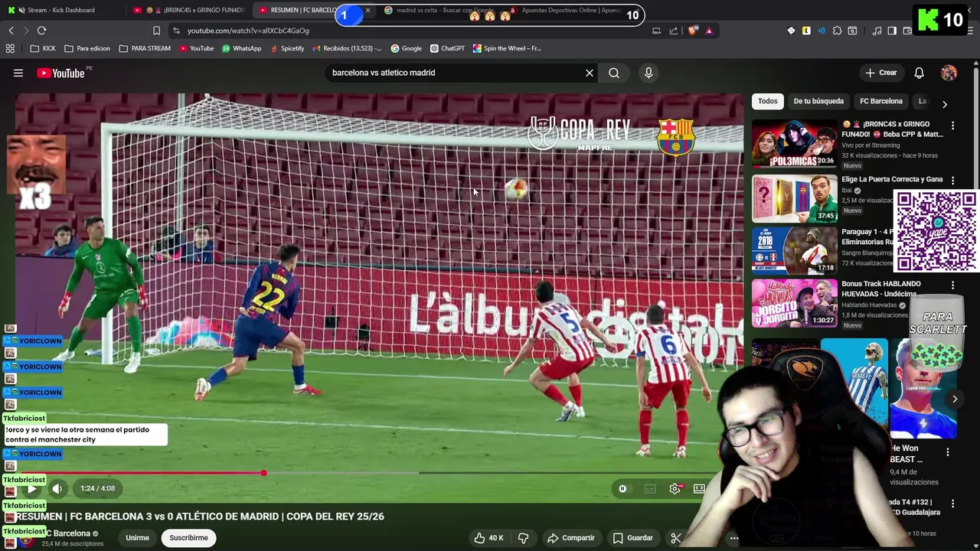Open the ¡POL3MICAS live stream thumbnail
This screenshot has height=551, width=980.
click(x=794, y=143)
